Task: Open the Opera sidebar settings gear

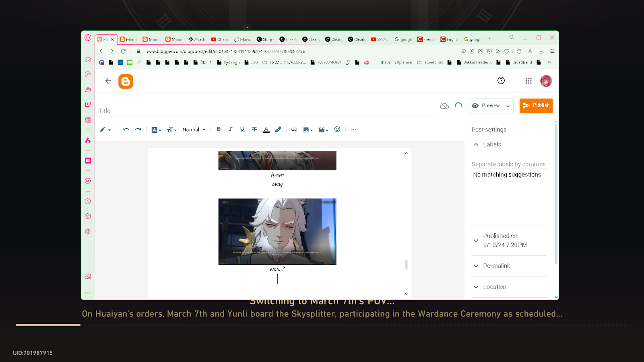Action: [88, 232]
